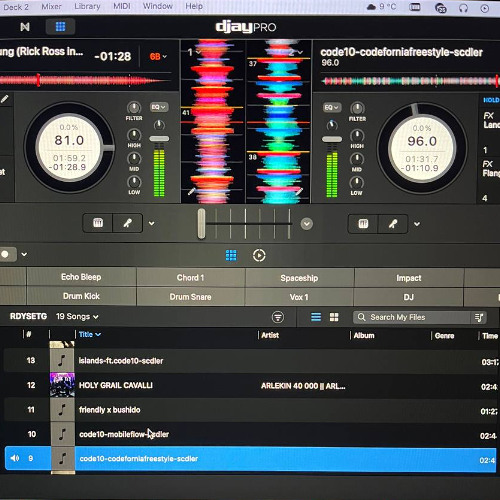The width and height of the screenshot is (500, 500).
Task: Click pencil edit icon in deck 1 waveform
Action: pos(191,191)
